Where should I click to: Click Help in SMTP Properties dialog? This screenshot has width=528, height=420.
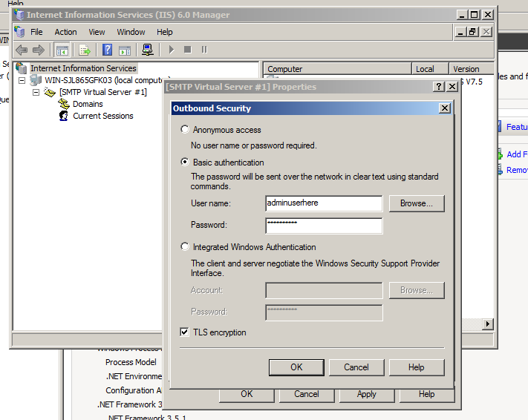427,395
